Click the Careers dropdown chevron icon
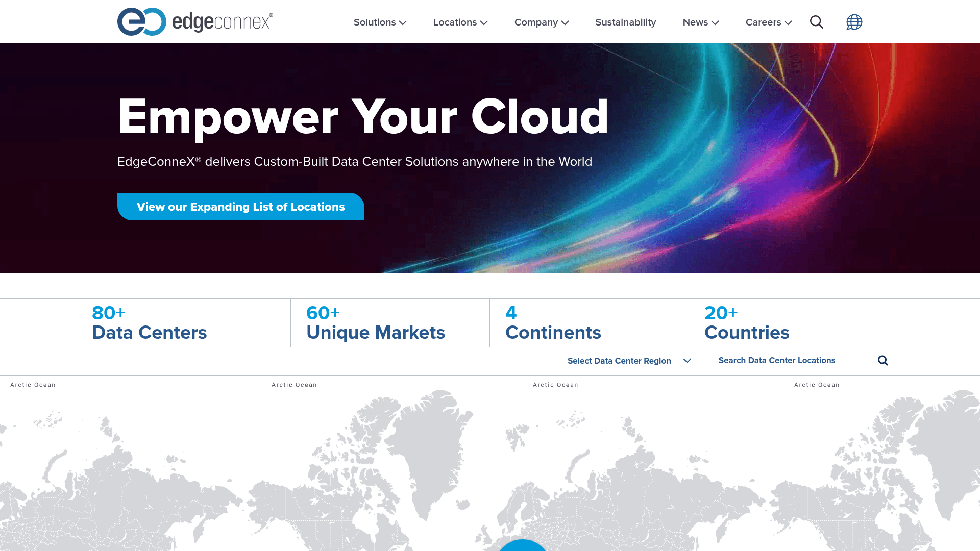Viewport: 980px width, 551px height. pos(788,22)
